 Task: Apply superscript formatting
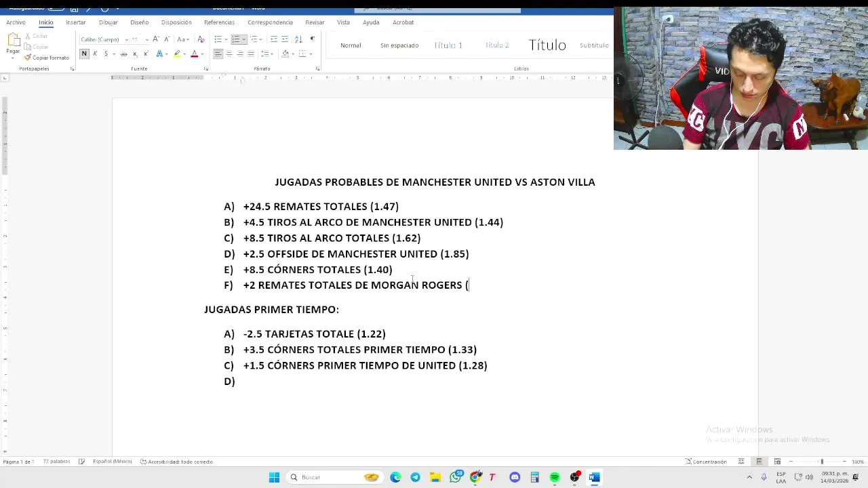pyautogui.click(x=145, y=54)
